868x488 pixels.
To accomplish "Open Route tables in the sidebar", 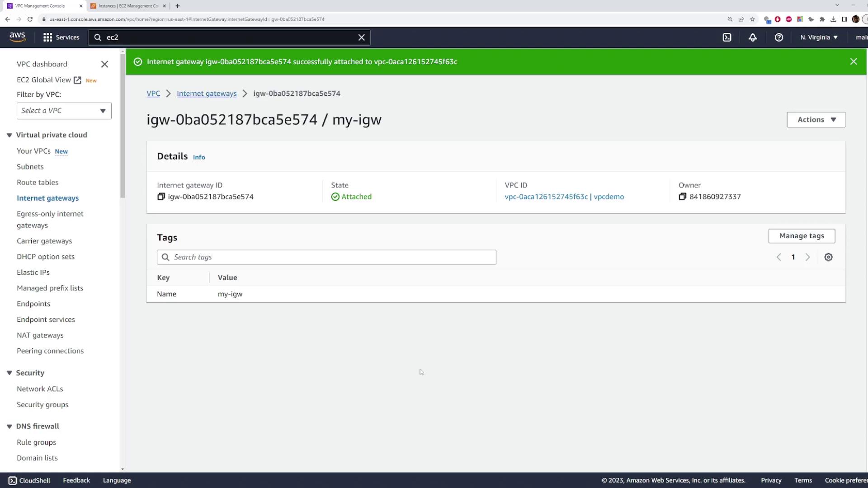I will pos(38,183).
